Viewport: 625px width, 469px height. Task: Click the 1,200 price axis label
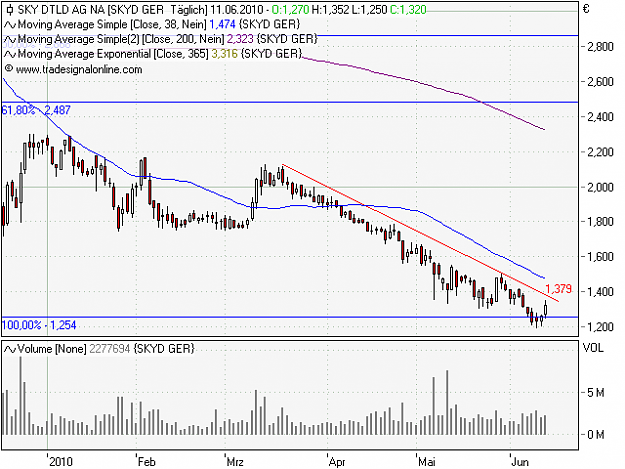click(x=600, y=327)
